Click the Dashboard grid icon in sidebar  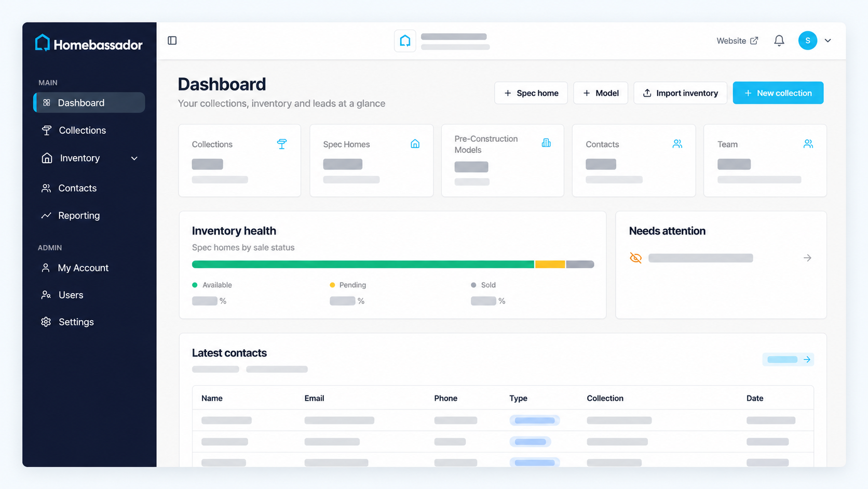tap(47, 102)
